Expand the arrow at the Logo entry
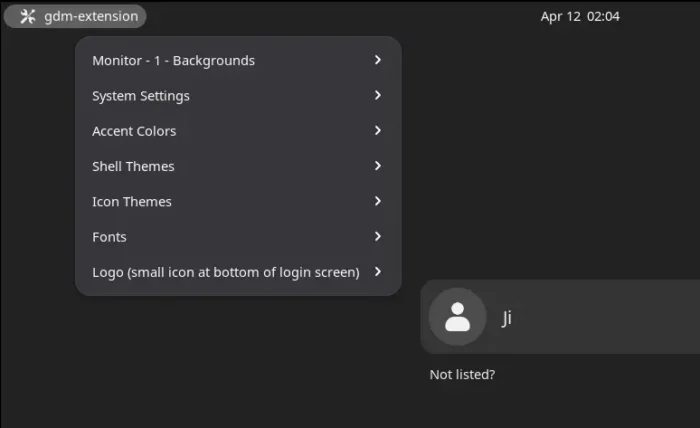This screenshot has height=428, width=700. pos(377,272)
